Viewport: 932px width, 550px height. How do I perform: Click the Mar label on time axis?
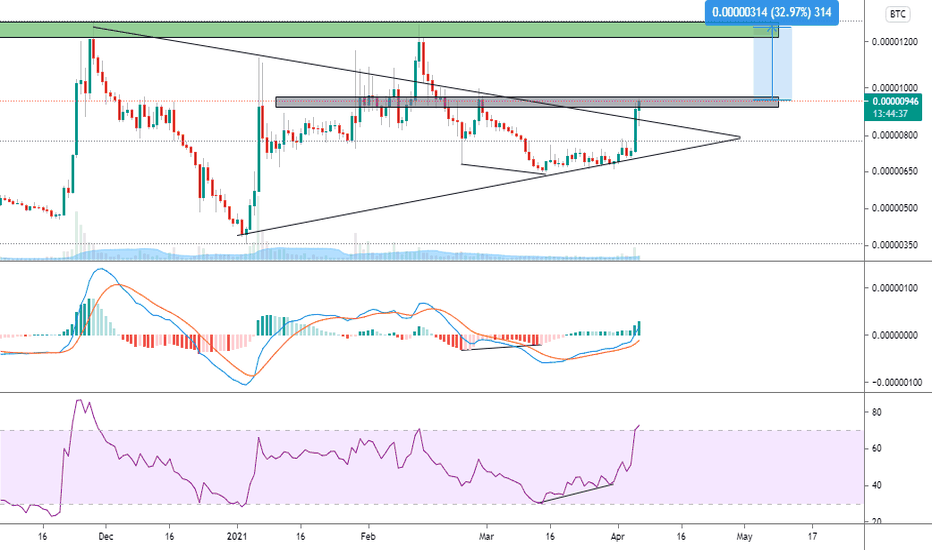pyautogui.click(x=487, y=537)
